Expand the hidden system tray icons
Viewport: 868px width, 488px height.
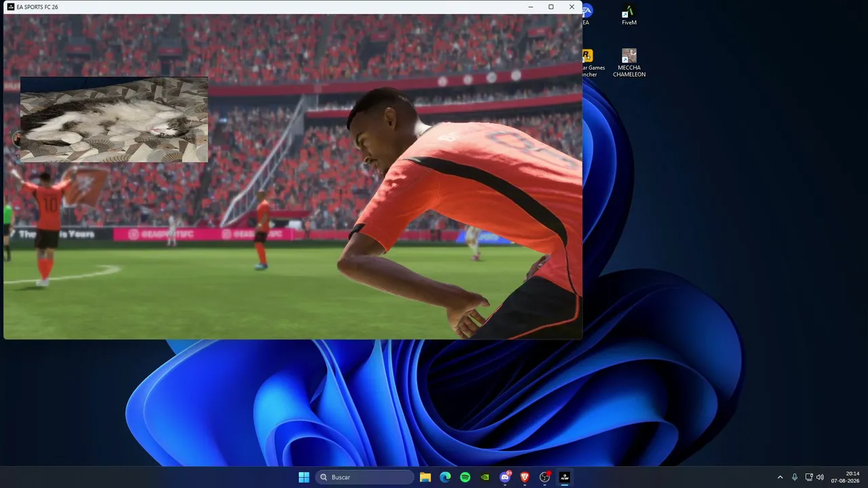pyautogui.click(x=780, y=477)
